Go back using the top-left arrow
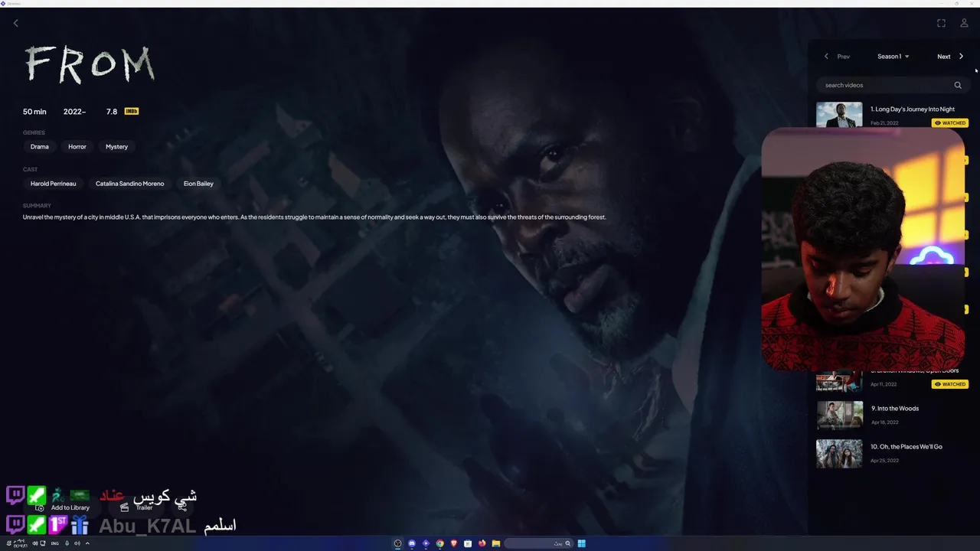 point(15,23)
